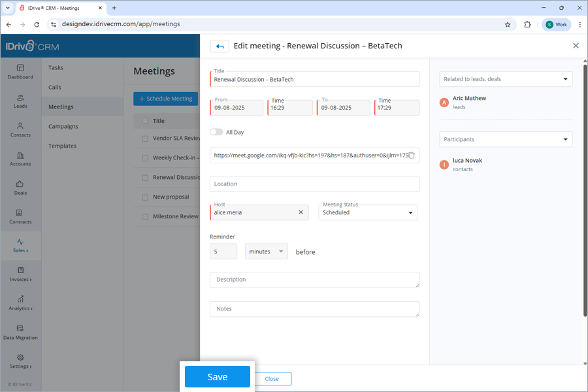
Task: Enable the All Day toggle
Action: click(216, 131)
